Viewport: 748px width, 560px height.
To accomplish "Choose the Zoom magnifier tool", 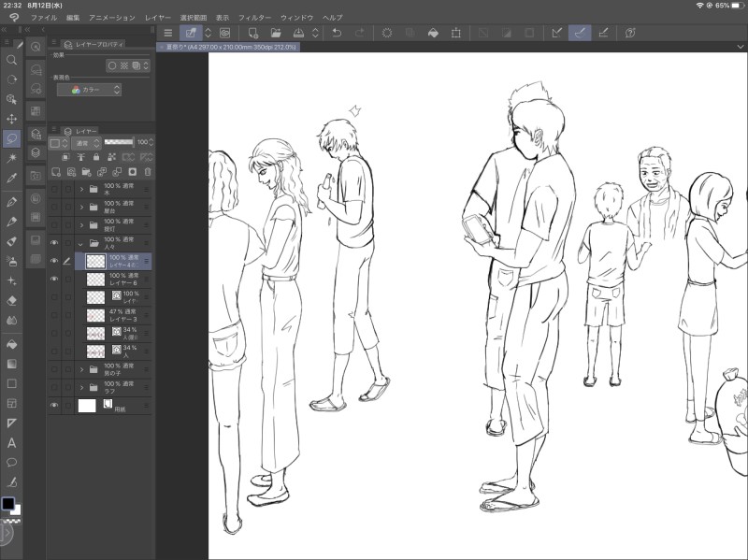I will click(x=11, y=60).
